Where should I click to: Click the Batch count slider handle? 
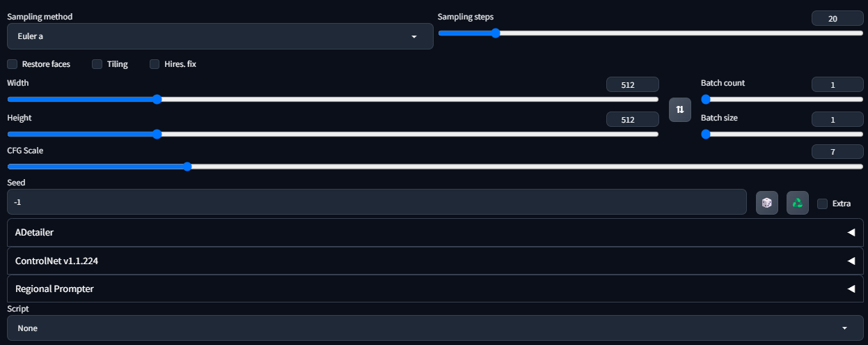coord(705,99)
